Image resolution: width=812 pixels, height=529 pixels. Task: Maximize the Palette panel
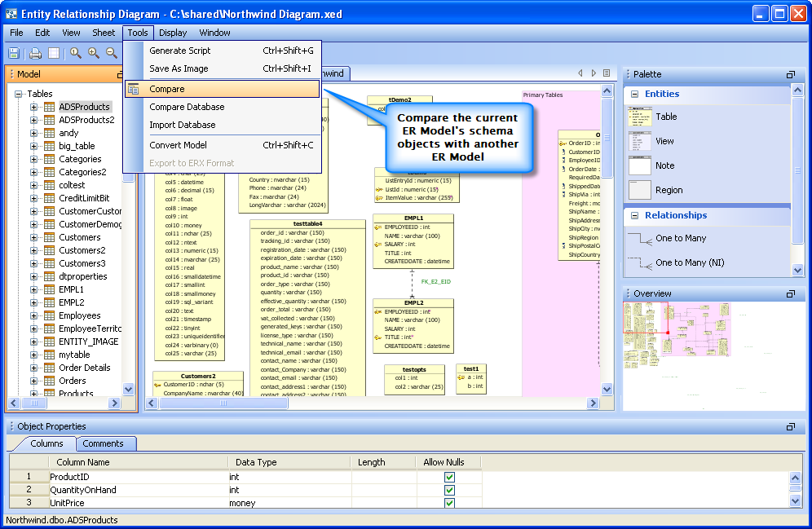click(790, 74)
